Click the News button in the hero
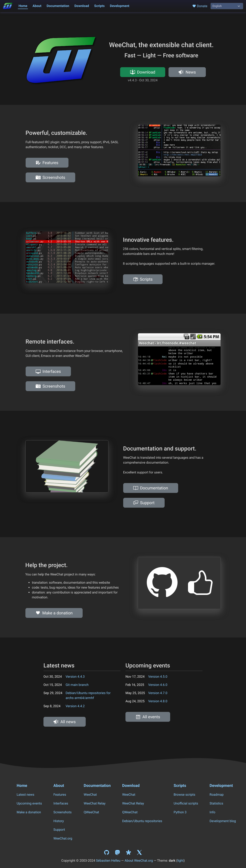Image resolution: width=246 pixels, height=868 pixels. click(x=187, y=72)
